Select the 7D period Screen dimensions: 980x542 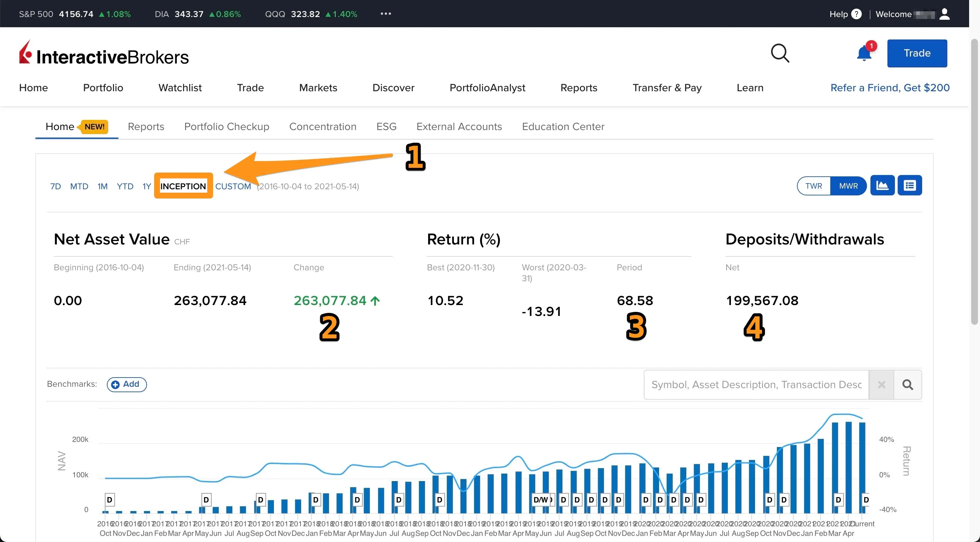[55, 186]
